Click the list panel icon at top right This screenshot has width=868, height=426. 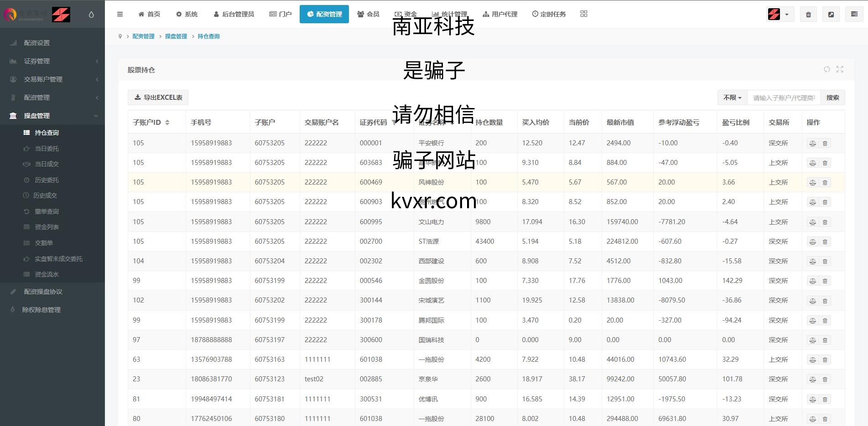(x=854, y=15)
